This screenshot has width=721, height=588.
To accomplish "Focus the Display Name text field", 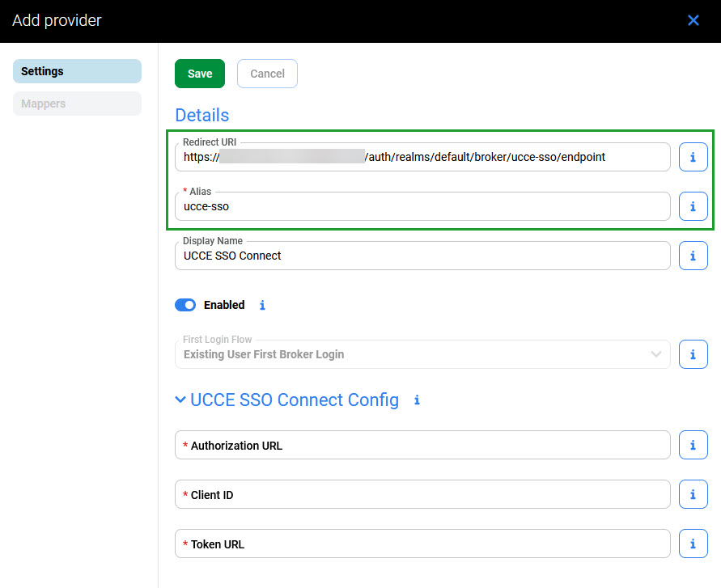I will (422, 256).
